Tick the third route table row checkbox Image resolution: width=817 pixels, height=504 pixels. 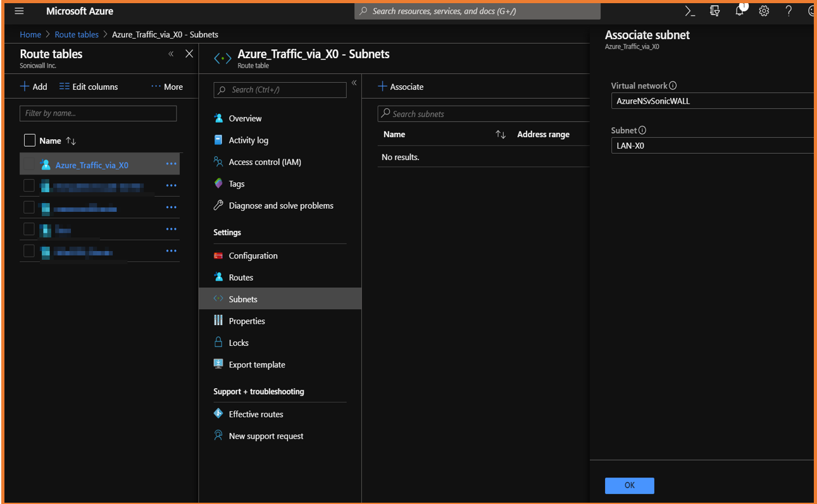(29, 207)
